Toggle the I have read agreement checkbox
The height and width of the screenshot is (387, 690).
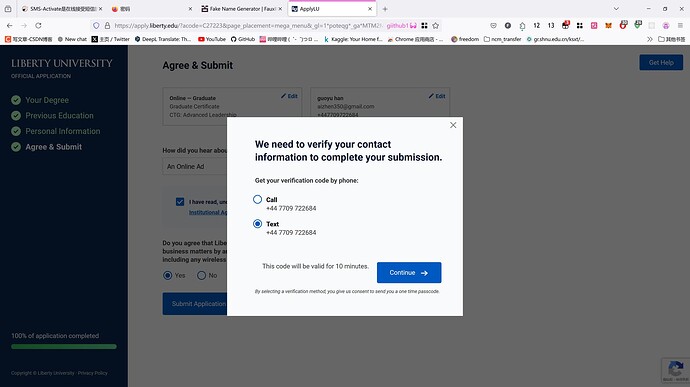click(x=180, y=202)
